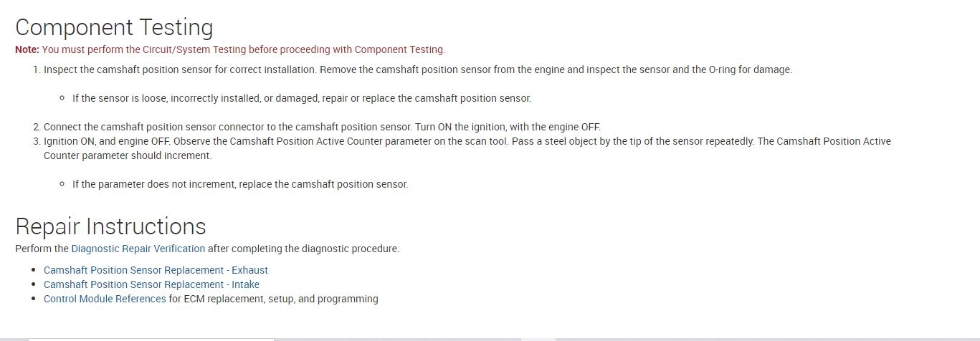Follow the Control Module References link

click(x=105, y=299)
